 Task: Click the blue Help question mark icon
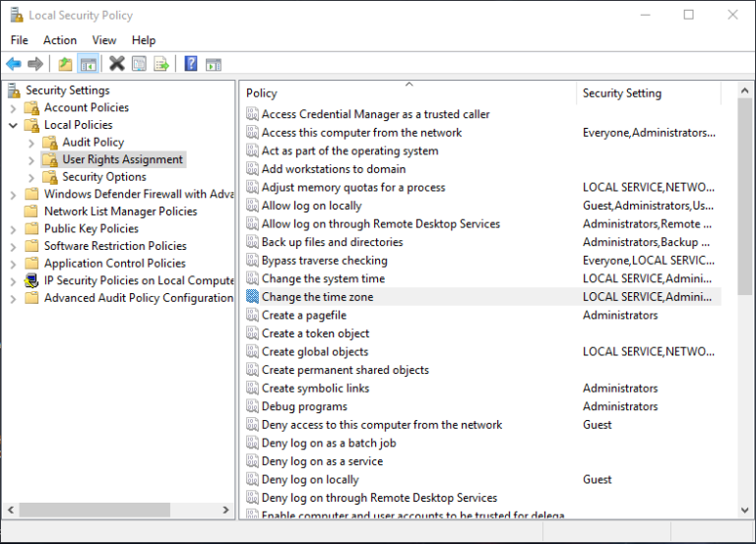click(x=191, y=64)
